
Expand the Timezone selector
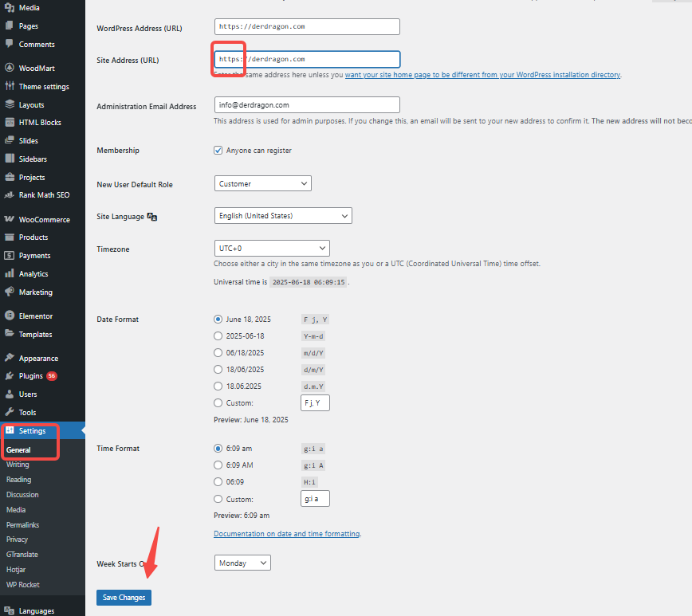[272, 248]
